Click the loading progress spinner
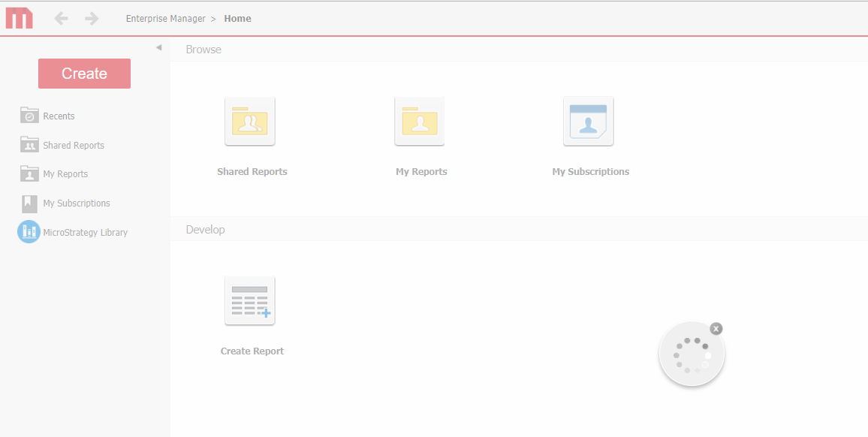Screen dimensions: 868x437 click(x=692, y=353)
